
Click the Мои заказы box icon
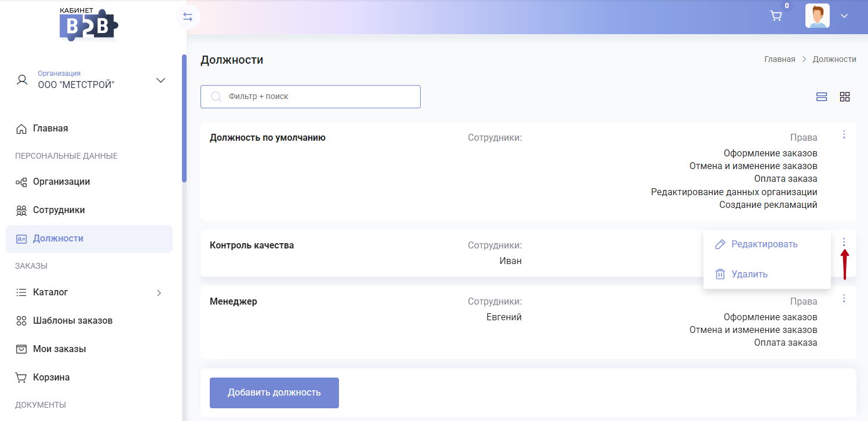(x=21, y=349)
